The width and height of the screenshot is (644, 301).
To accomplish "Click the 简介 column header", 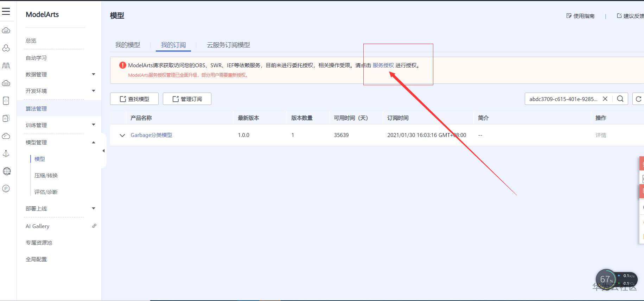I will point(483,118).
